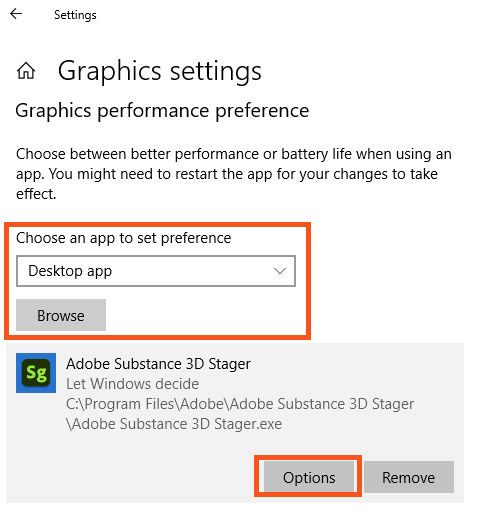Click the word effect ending the description
This screenshot has width=478, height=519.
pos(36,194)
